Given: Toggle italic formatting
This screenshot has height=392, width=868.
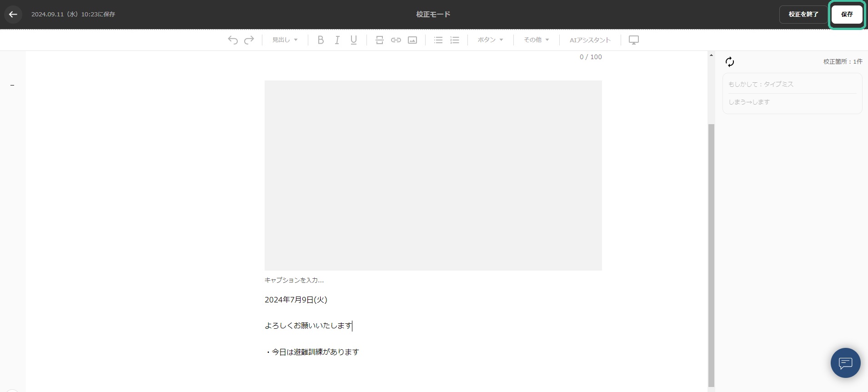Looking at the screenshot, I should (337, 40).
